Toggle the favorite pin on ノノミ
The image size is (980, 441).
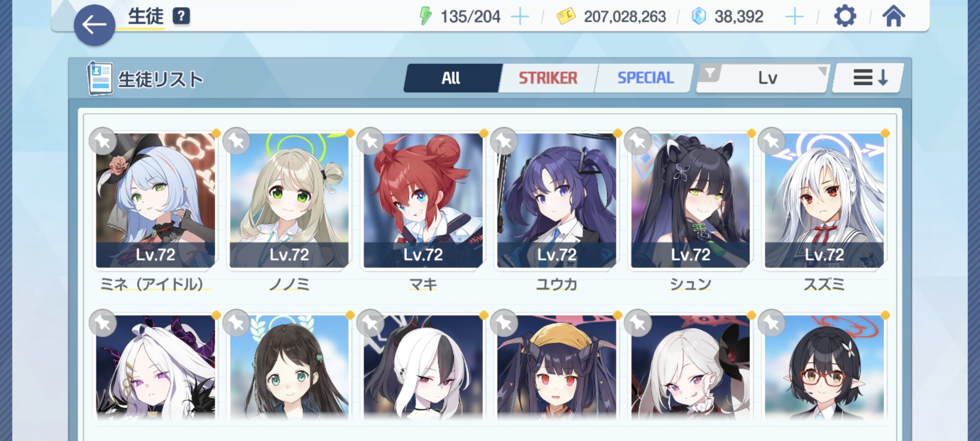[x=237, y=141]
